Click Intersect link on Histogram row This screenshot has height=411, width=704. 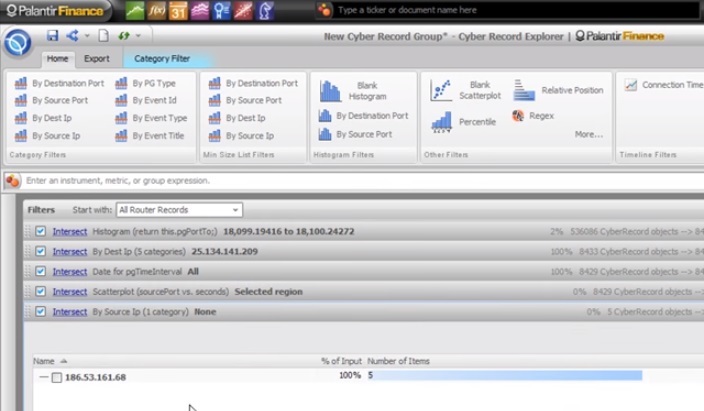[70, 231]
